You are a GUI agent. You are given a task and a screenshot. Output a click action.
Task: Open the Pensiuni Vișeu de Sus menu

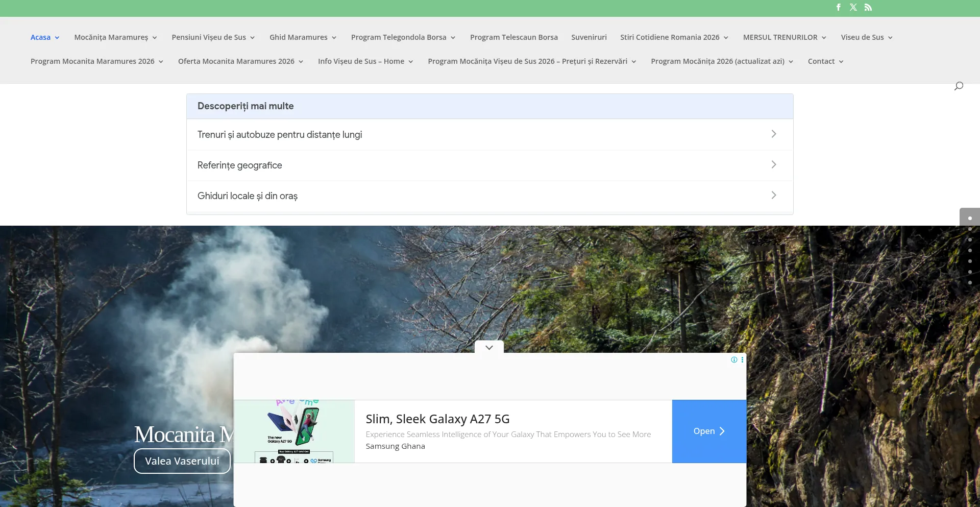[x=209, y=37]
